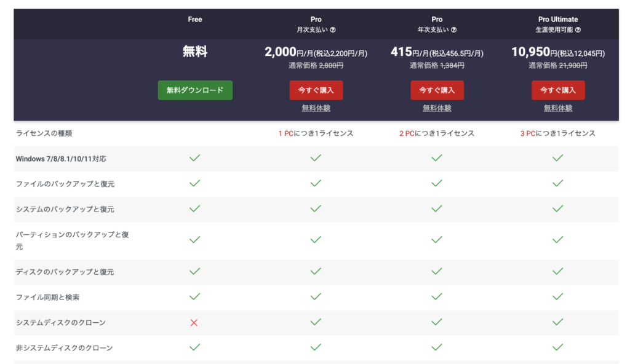Viewport: 630px width, 364px height.
Task: Click Free checkmark in ファイル同期と検索 row
Action: point(195,296)
